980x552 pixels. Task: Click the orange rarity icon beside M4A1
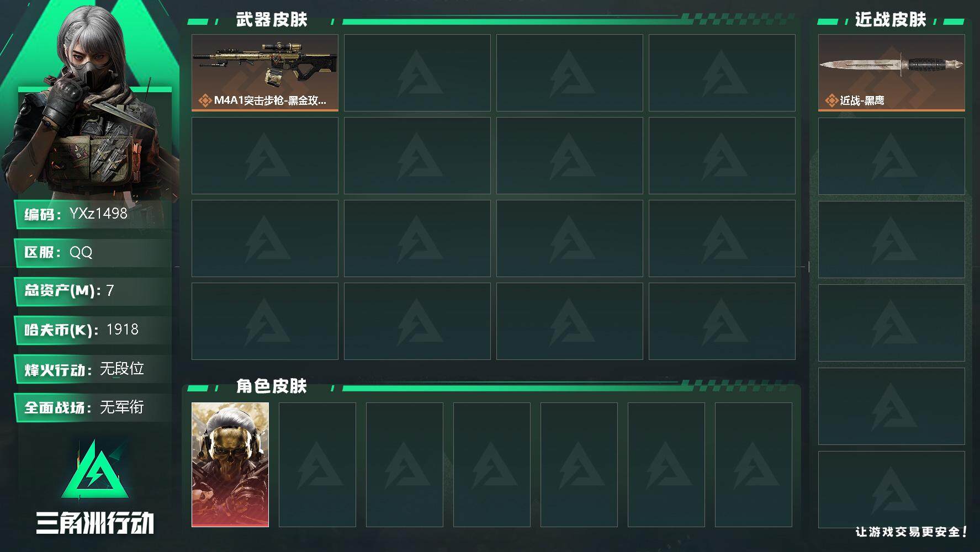point(205,100)
